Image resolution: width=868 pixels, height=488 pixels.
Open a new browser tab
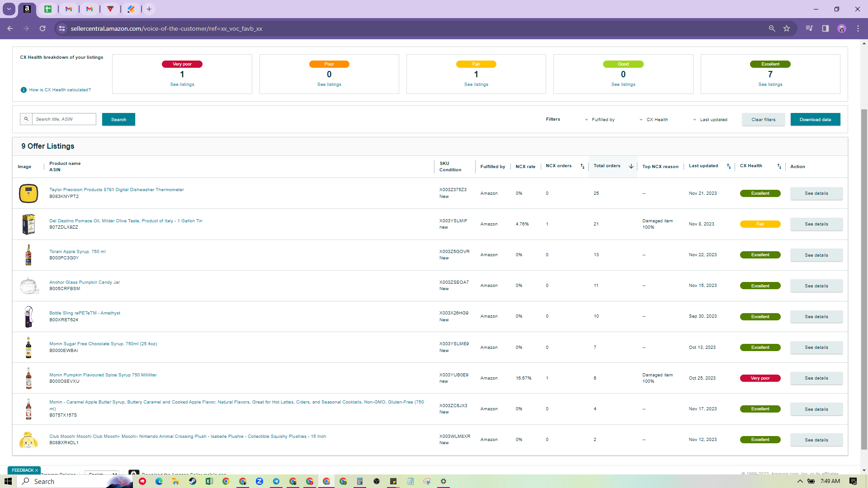149,9
